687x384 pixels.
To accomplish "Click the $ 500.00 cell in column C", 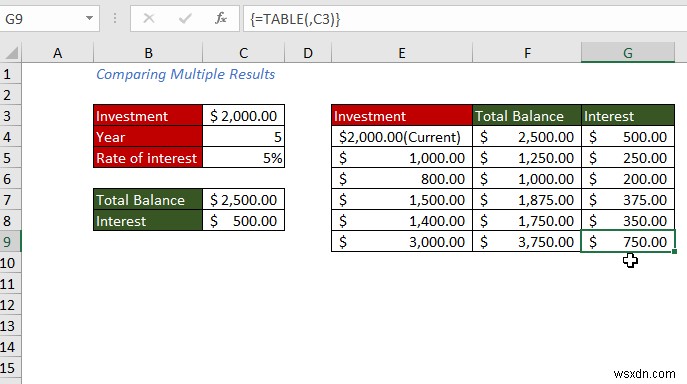I will pos(244,221).
